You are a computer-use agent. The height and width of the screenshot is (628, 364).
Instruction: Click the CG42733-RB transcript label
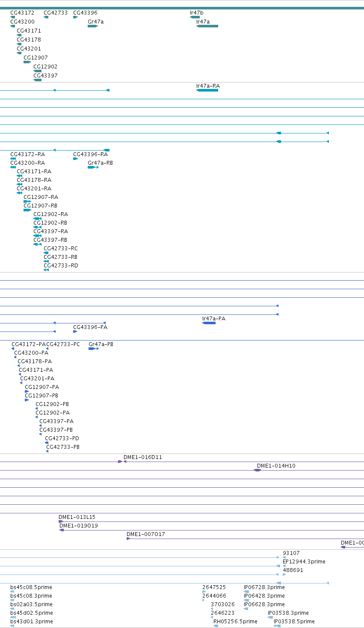point(60,257)
